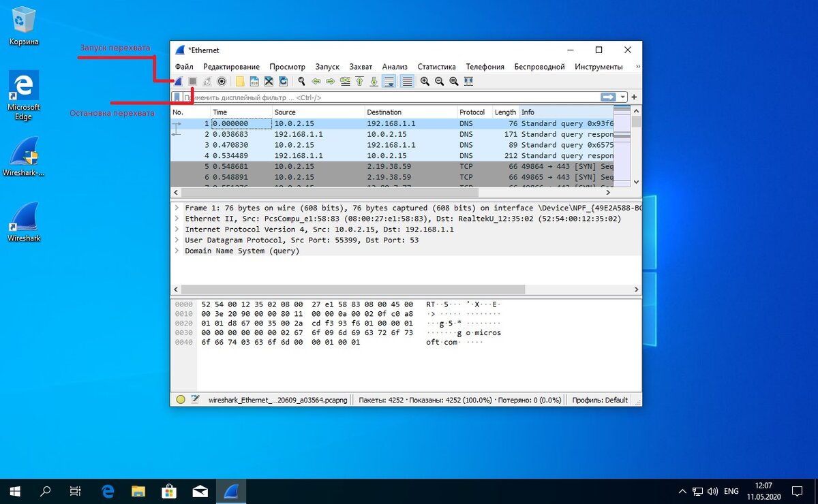Show hidden menus with the chevron
This screenshot has width=818, height=504.
coord(638,67)
